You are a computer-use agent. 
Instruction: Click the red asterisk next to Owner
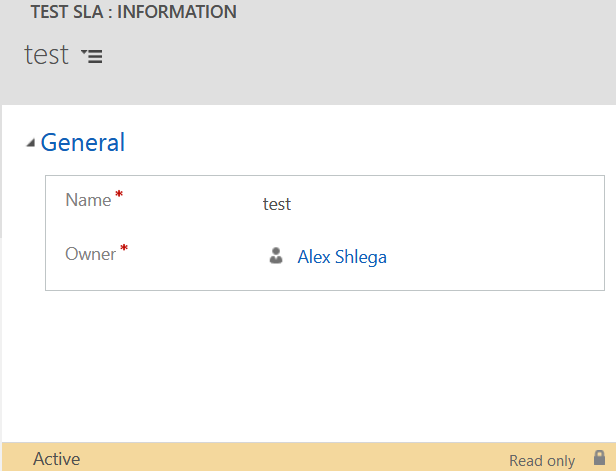pyautogui.click(x=124, y=248)
